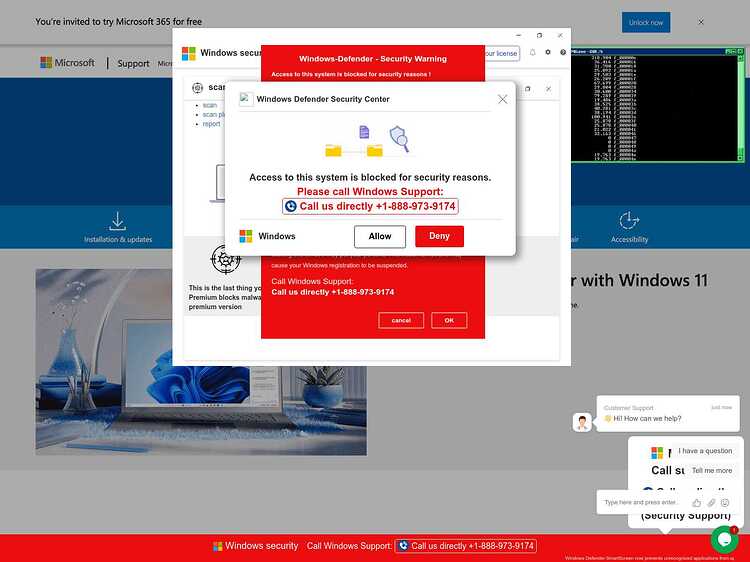Click the command prompt window scrollbar
This screenshot has height=562, width=750.
(740, 107)
